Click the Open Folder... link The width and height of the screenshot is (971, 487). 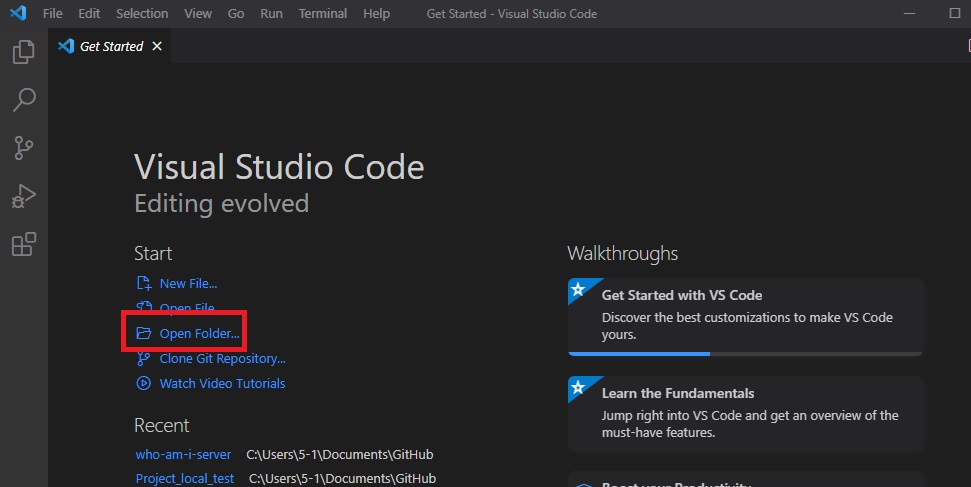[x=199, y=333]
